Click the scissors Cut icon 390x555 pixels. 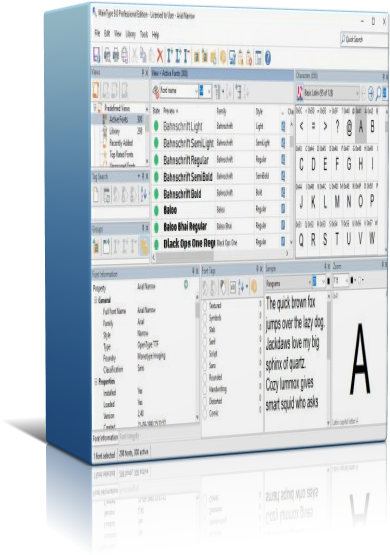pyautogui.click(x=135, y=55)
